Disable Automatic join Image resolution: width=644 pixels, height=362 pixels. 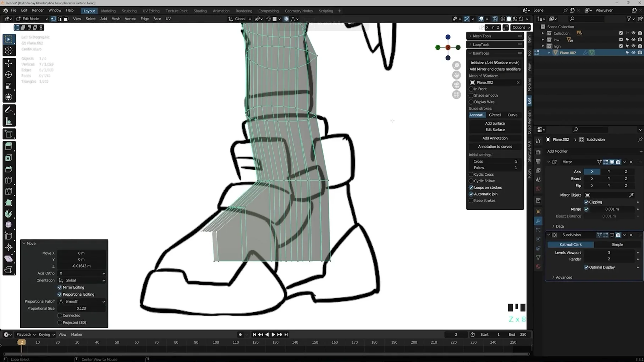471,194
